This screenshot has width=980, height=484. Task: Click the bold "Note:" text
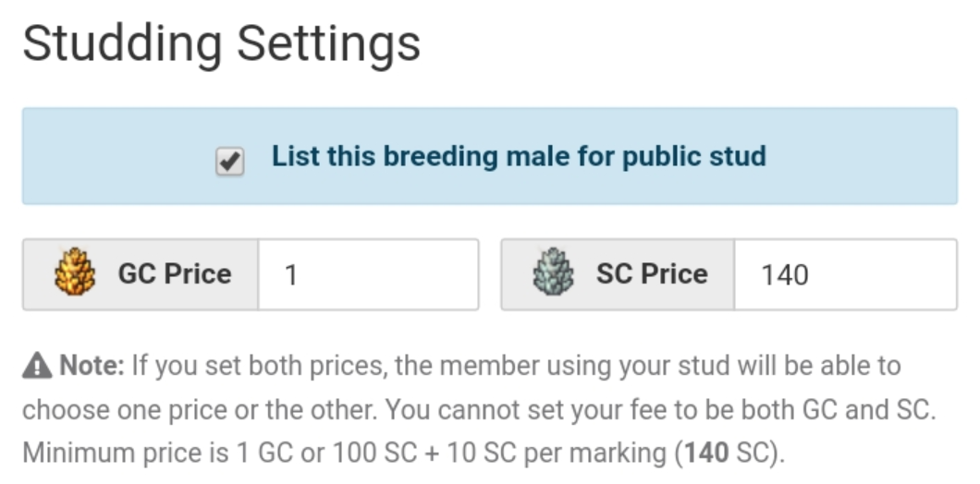(92, 366)
